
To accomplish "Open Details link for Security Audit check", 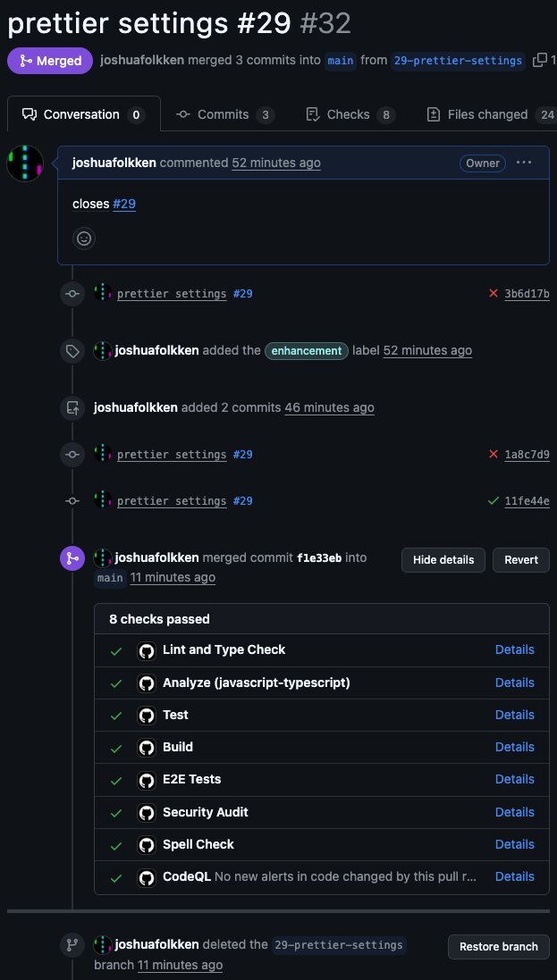I will (x=514, y=812).
